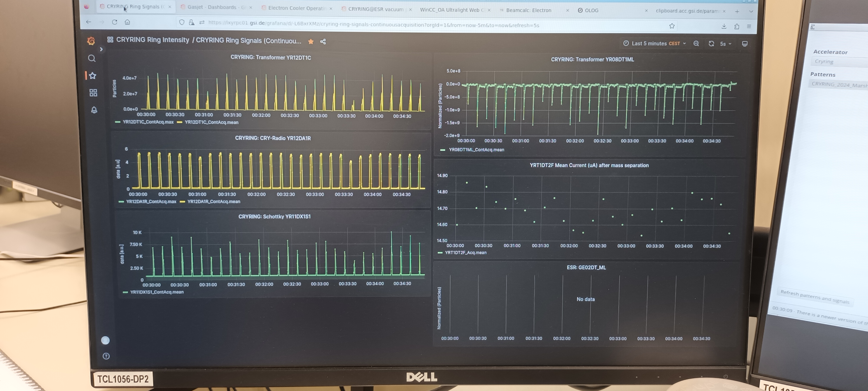Click Refresh patterns and signals button

tap(814, 297)
